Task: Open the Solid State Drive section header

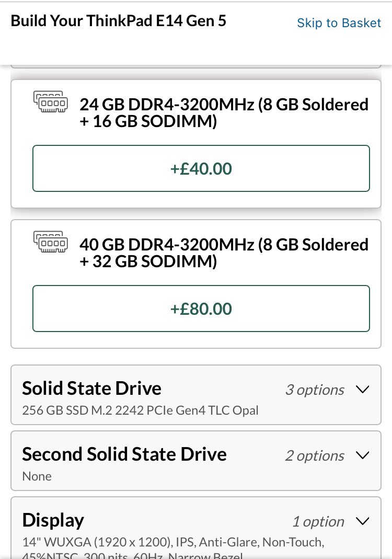Action: click(x=92, y=389)
